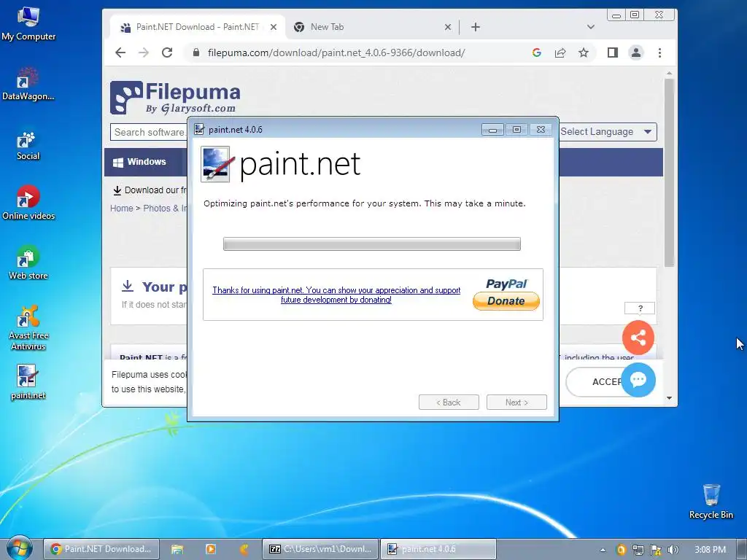Open the Windows Start menu
747x560 pixels.
18,548
